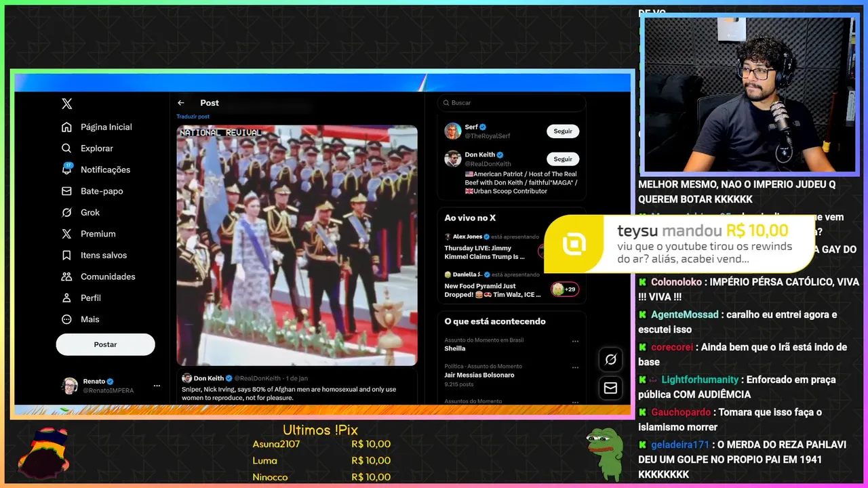Screen dimensions: 868x488
Task: Click Renato's account avatar
Action: tap(70, 386)
